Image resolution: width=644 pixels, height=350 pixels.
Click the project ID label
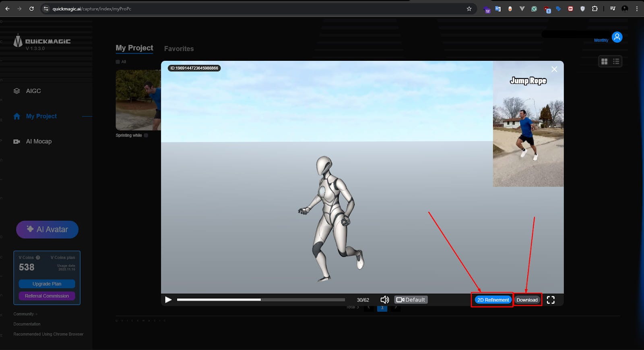[194, 68]
